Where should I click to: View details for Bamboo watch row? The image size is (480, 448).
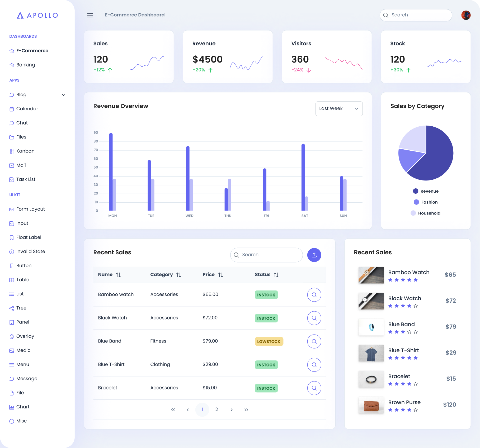click(314, 295)
